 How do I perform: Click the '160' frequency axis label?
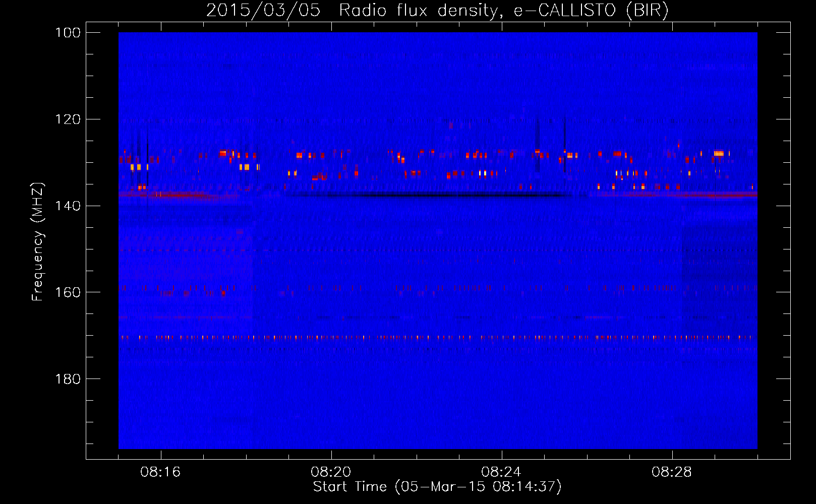pos(68,292)
